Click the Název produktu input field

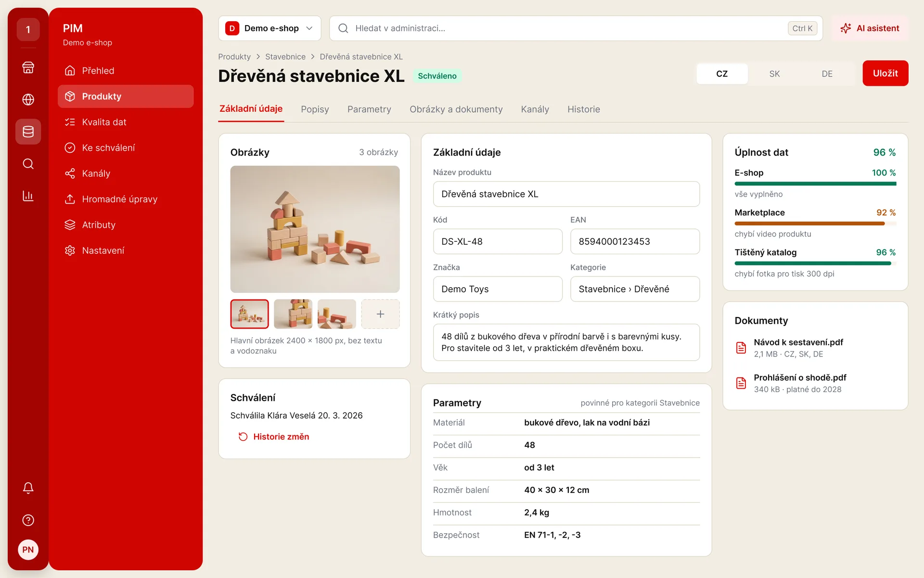click(x=566, y=194)
